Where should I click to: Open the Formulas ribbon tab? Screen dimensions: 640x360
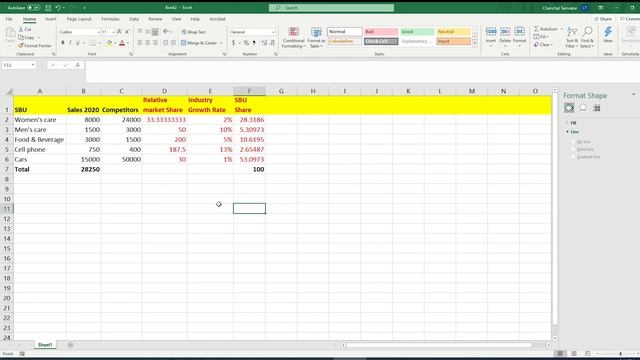[110, 19]
